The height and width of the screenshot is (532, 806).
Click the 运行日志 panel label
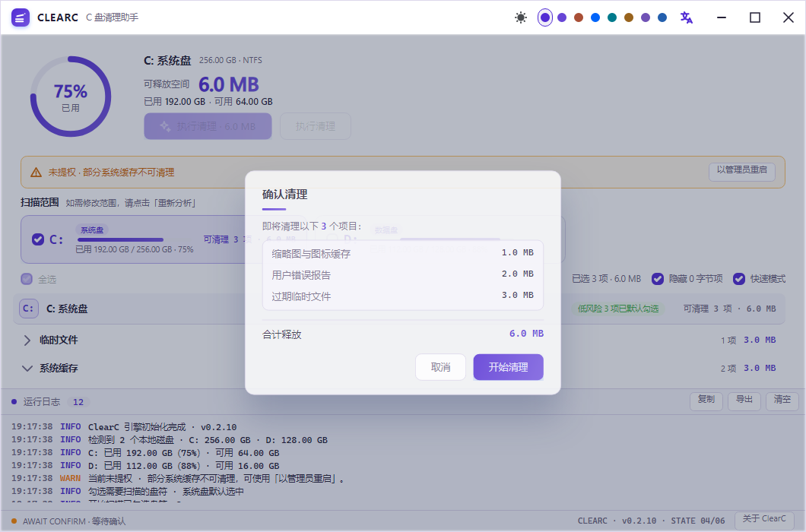[x=42, y=402]
